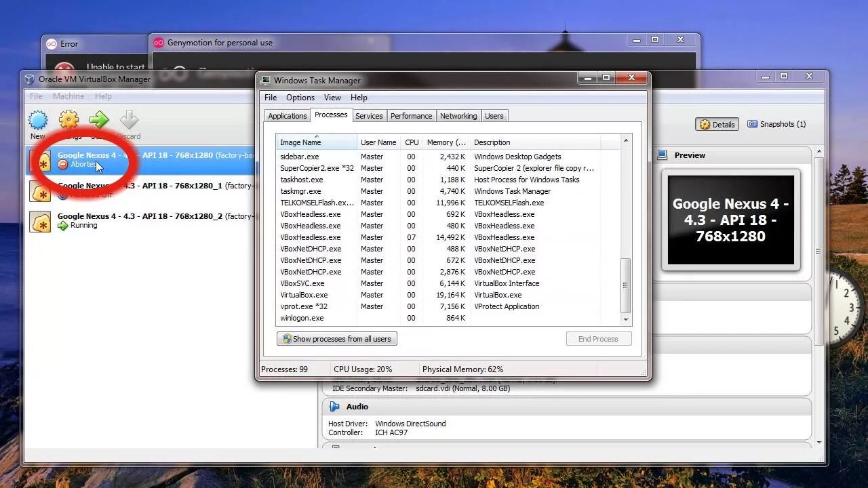
Task: Sort by User Name column header
Action: (x=378, y=142)
